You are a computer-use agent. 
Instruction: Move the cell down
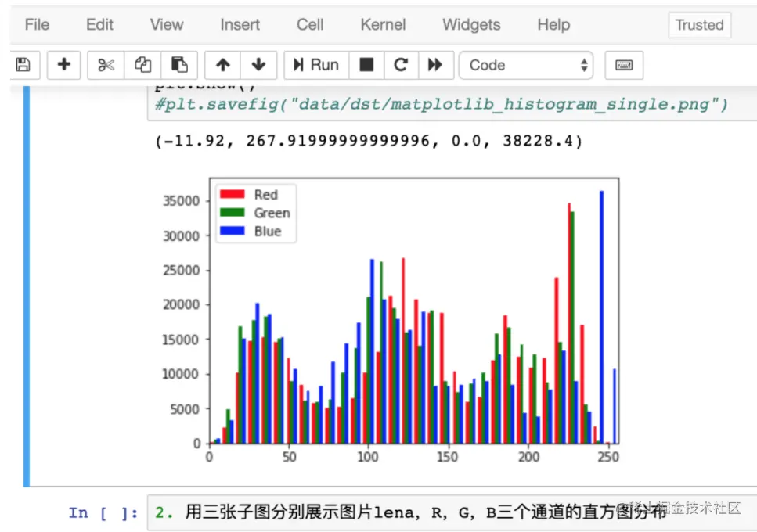[x=258, y=65]
